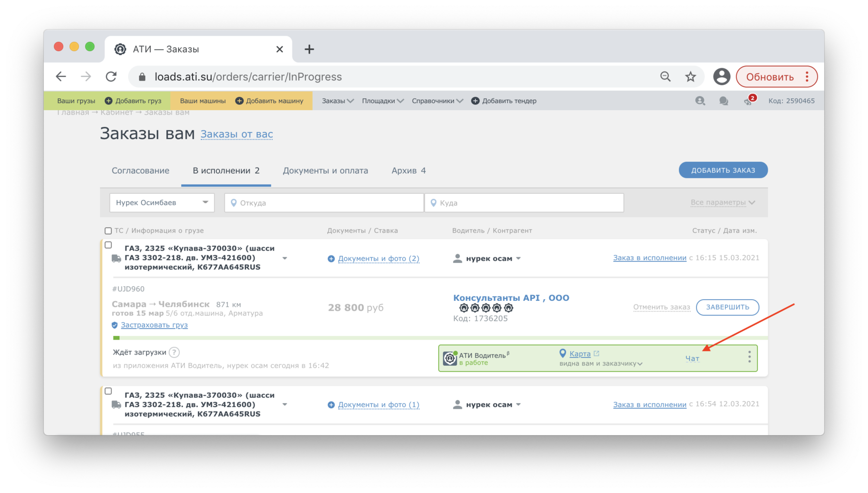The image size is (868, 493).
Task: Switch to the Согласование tab
Action: [141, 171]
